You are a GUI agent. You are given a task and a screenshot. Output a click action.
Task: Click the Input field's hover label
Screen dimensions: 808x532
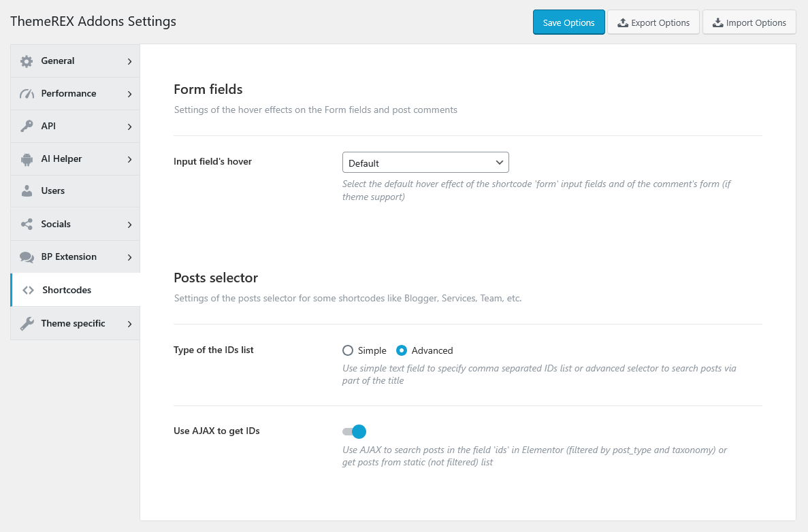pos(213,162)
